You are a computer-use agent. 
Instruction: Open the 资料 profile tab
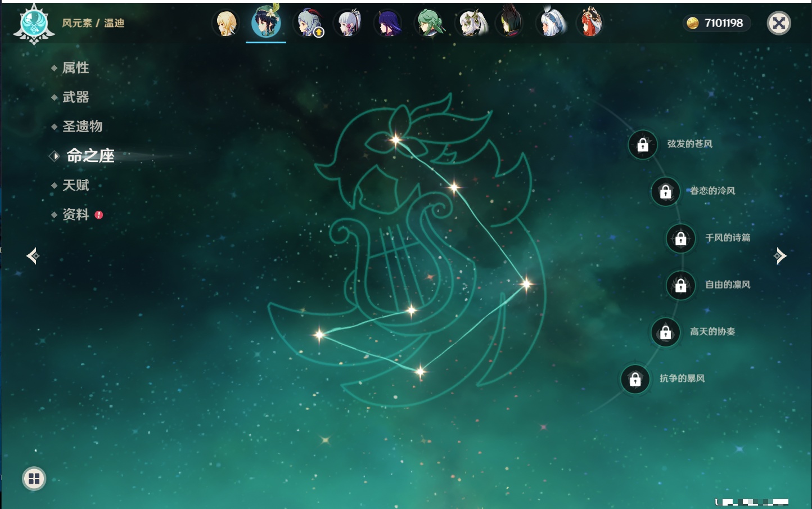75,214
